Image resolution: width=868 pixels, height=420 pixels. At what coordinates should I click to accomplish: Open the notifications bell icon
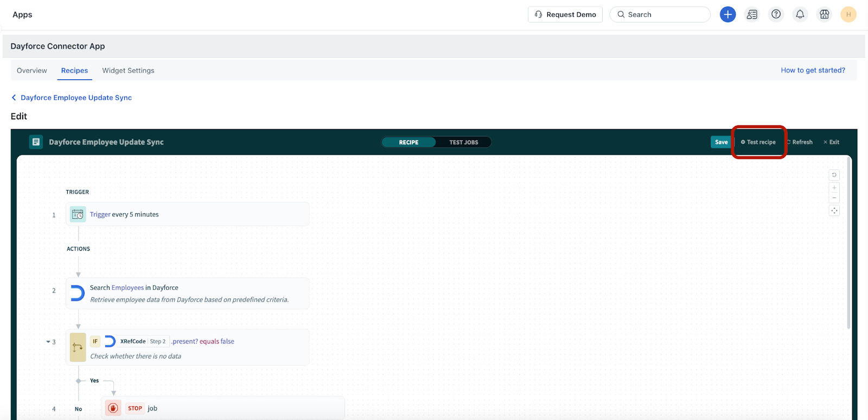point(800,15)
